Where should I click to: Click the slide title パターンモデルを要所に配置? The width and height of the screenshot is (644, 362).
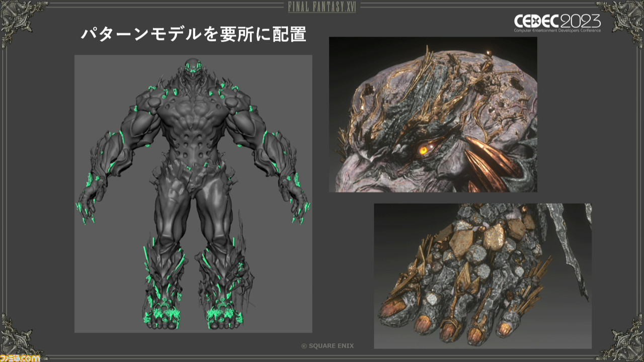tap(194, 34)
